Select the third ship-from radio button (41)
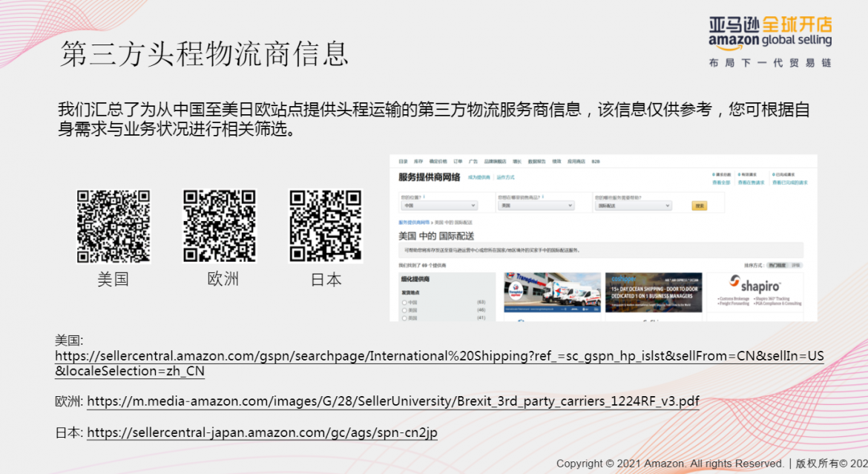868x474 pixels. (404, 317)
